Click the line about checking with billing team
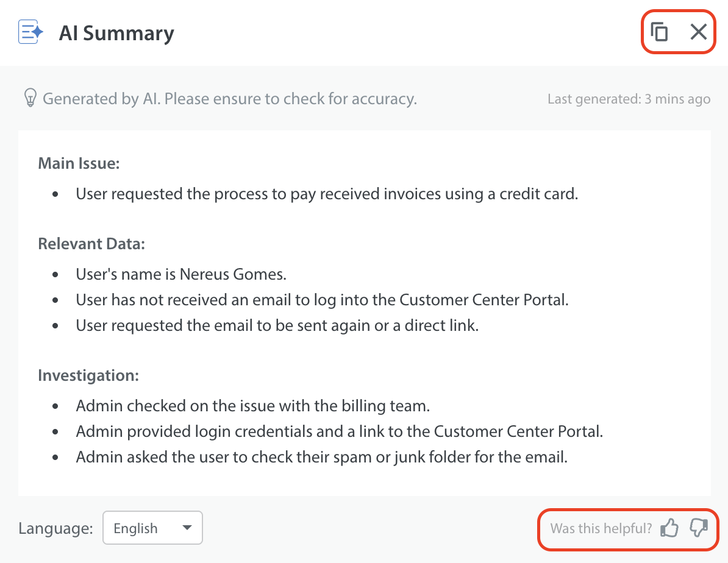This screenshot has height=563, width=728. tap(253, 405)
